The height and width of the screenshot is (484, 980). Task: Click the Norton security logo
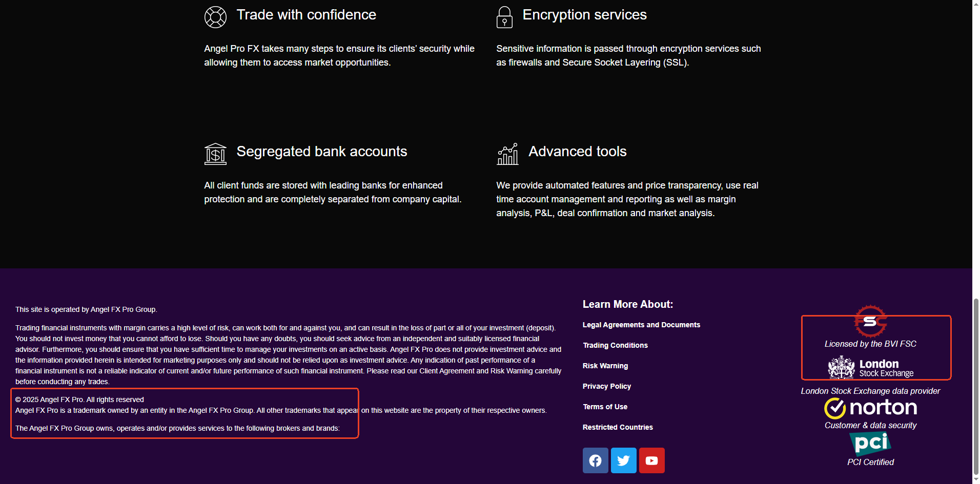click(x=870, y=408)
